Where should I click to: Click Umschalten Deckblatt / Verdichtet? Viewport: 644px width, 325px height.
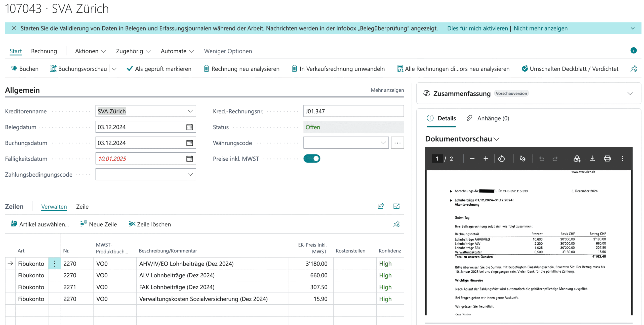pos(570,69)
